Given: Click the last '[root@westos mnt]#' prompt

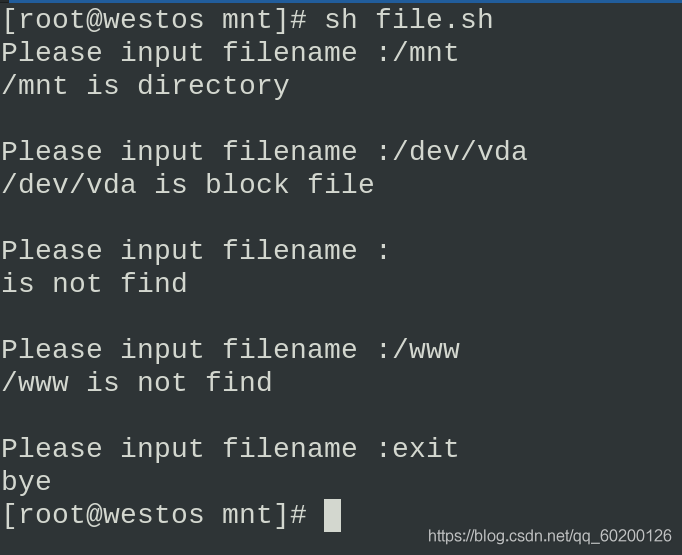Looking at the screenshot, I should click(154, 515).
